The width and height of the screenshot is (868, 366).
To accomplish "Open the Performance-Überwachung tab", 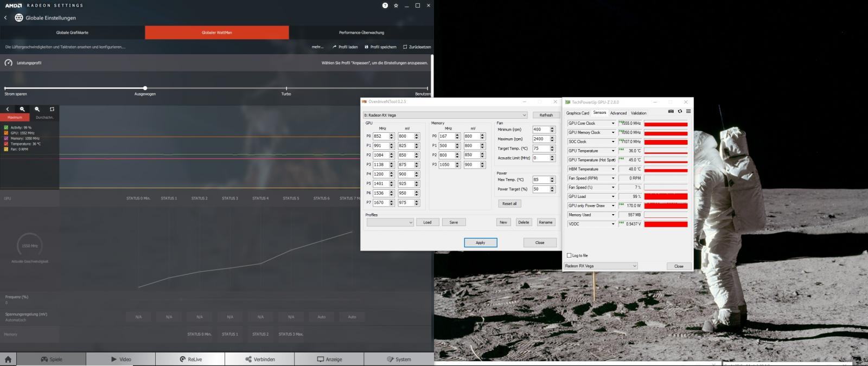I will [361, 33].
